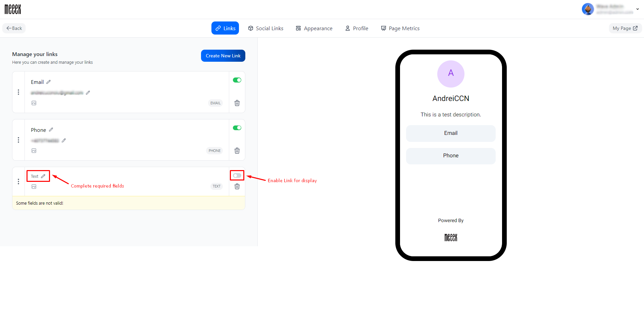
Task: Open options menu for the Text link
Action: (x=18, y=181)
